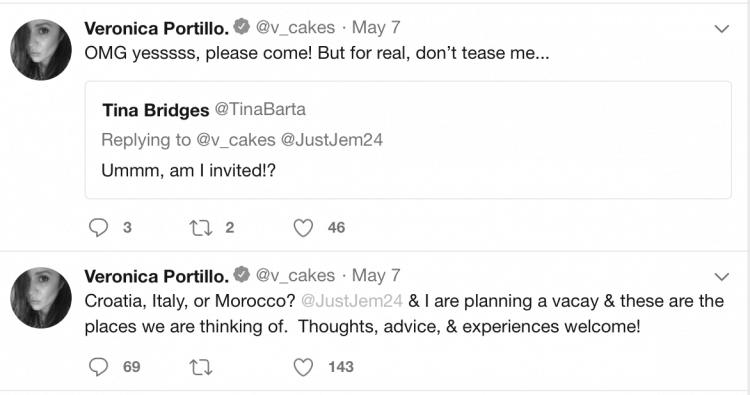750x395 pixels.
Task: Open May 7 timestamp on second tweet
Action: click(376, 275)
